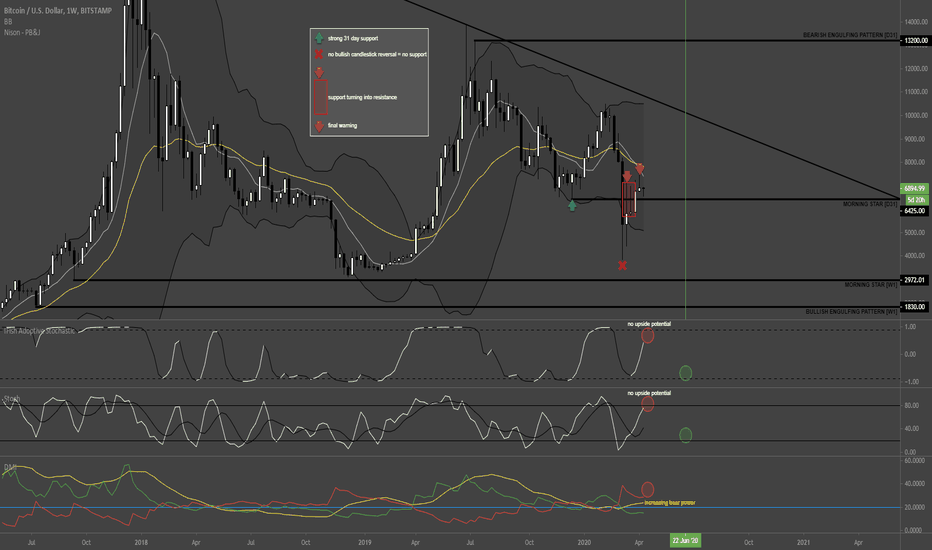Click the 2972.01 price label
Screen dimensions: 932x550
tap(914, 279)
